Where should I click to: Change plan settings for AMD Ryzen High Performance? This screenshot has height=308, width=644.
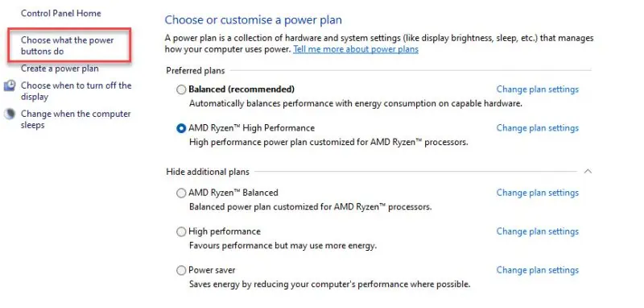[x=537, y=128]
